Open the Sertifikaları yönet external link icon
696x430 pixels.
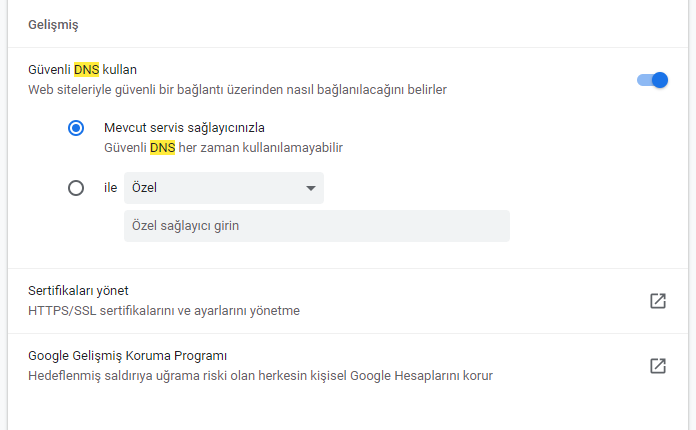pyautogui.click(x=658, y=301)
